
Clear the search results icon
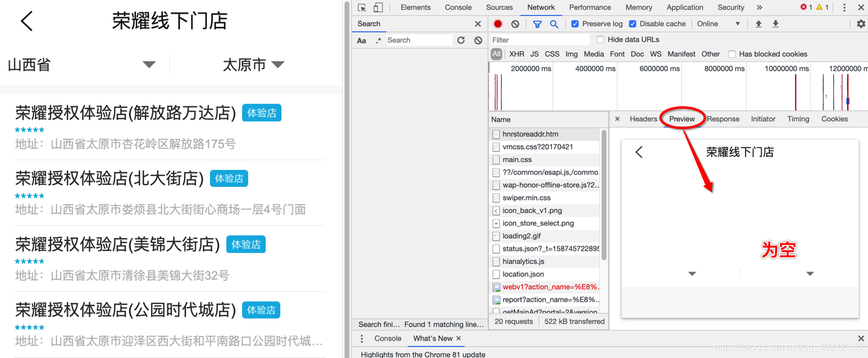pos(478,40)
